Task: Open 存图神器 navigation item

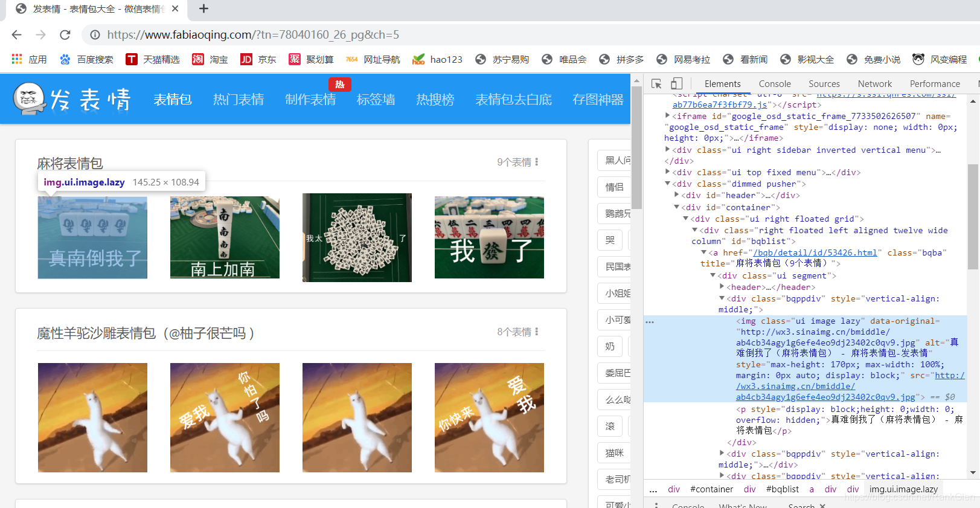Action: point(598,100)
